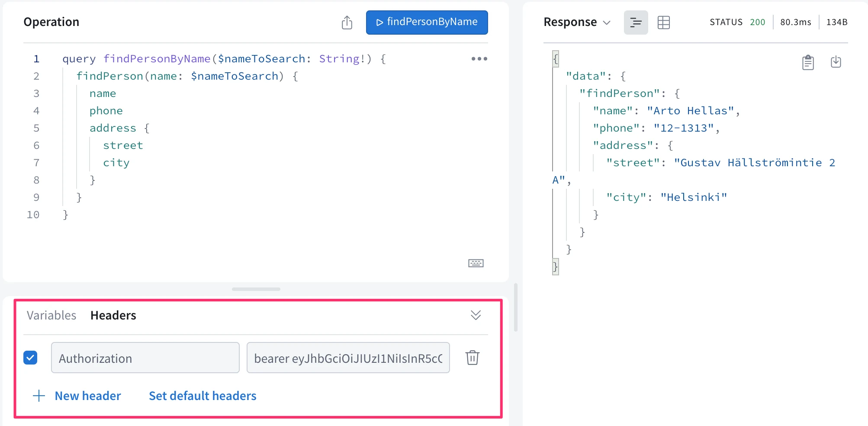Switch to the Variables tab
The height and width of the screenshot is (426, 868).
point(51,315)
